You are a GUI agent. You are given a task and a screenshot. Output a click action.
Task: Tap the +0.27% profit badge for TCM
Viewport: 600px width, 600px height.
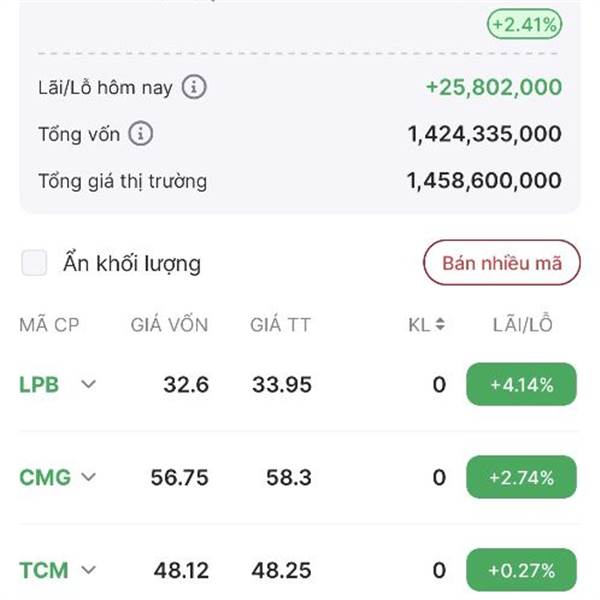coord(521,570)
